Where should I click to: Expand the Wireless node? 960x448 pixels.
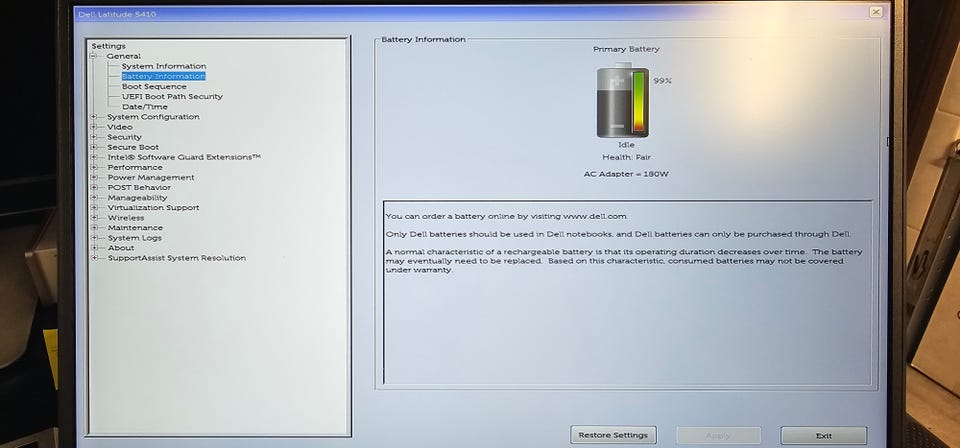pyautogui.click(x=94, y=218)
